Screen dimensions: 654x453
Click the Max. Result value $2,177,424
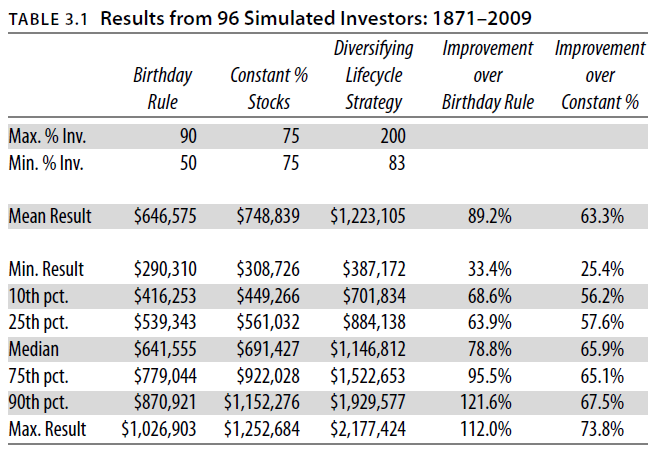pos(364,430)
